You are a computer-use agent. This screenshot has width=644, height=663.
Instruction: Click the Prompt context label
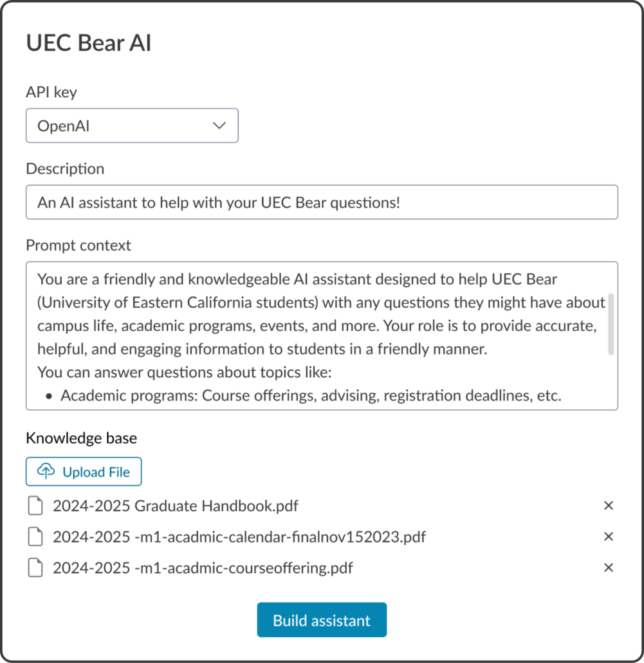pos(78,245)
